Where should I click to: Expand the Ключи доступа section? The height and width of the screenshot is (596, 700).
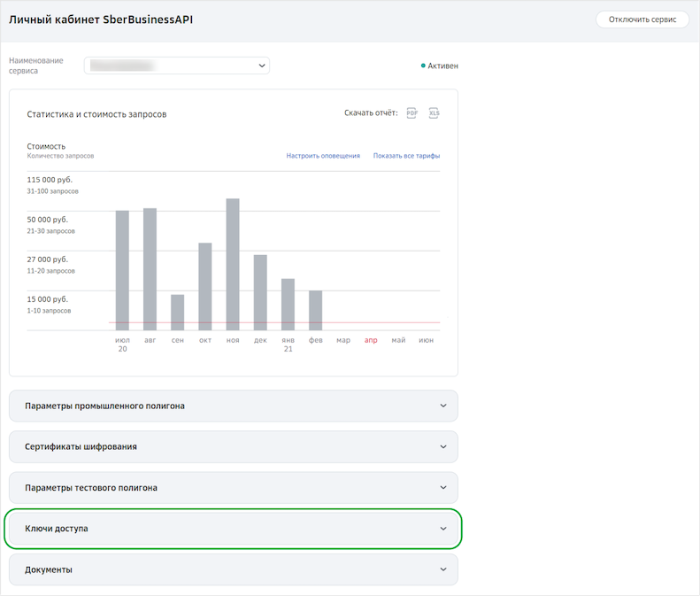click(x=234, y=529)
